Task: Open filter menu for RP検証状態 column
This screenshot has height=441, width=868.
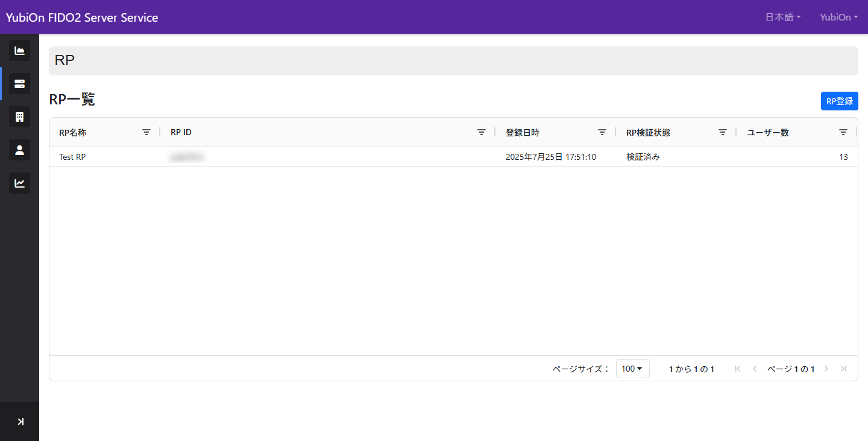Action: coord(723,132)
